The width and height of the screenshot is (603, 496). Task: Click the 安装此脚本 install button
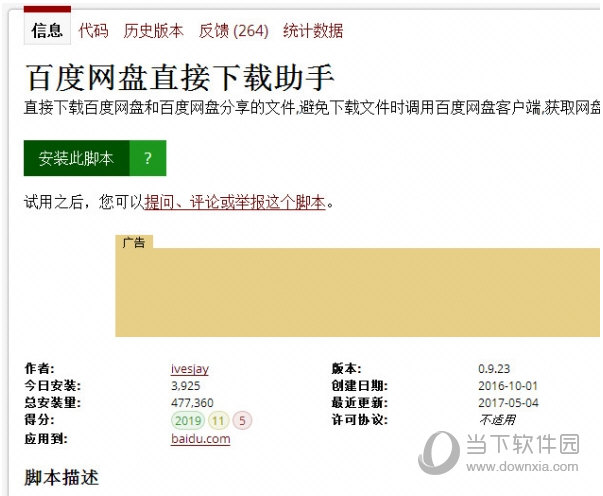click(77, 158)
